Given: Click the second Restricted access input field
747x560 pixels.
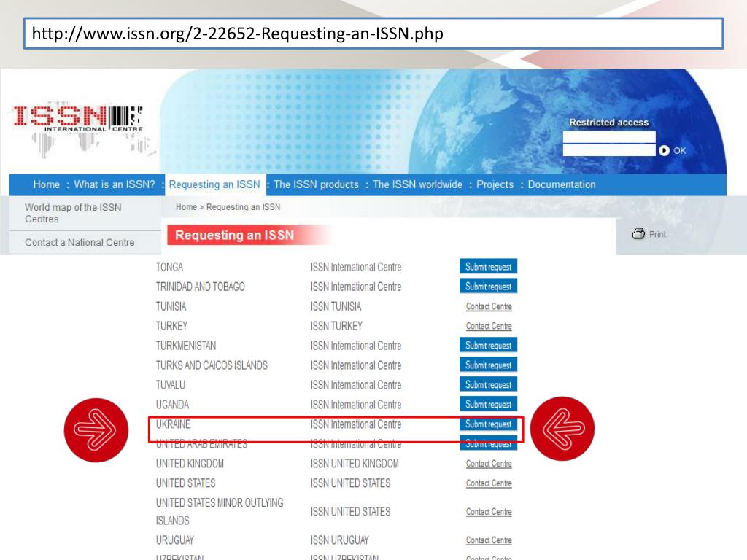Looking at the screenshot, I should 609,150.
